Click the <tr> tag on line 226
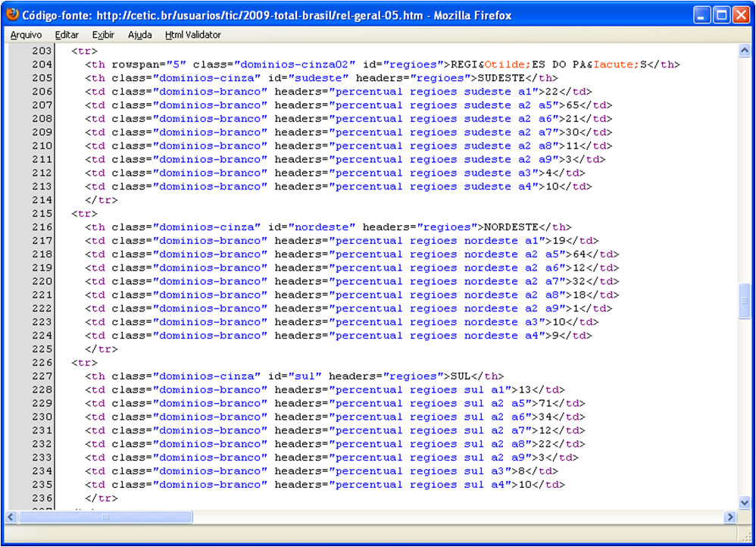This screenshot has height=547, width=756. (84, 362)
